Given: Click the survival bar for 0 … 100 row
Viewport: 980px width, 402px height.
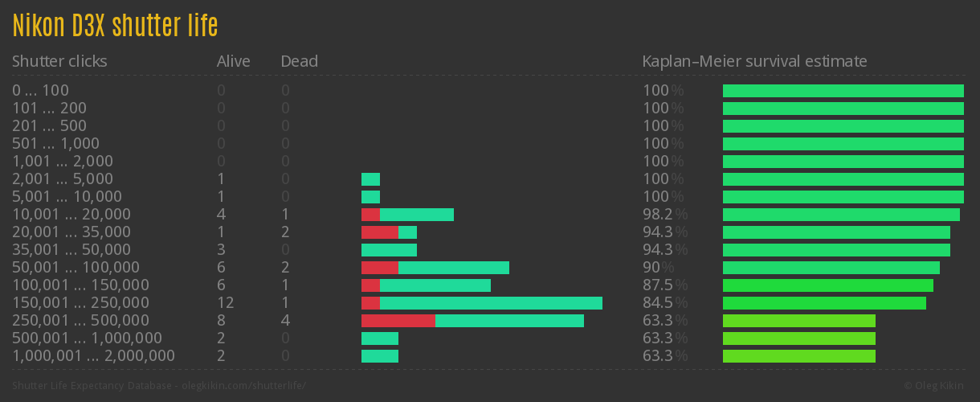Looking at the screenshot, I should 843,91.
